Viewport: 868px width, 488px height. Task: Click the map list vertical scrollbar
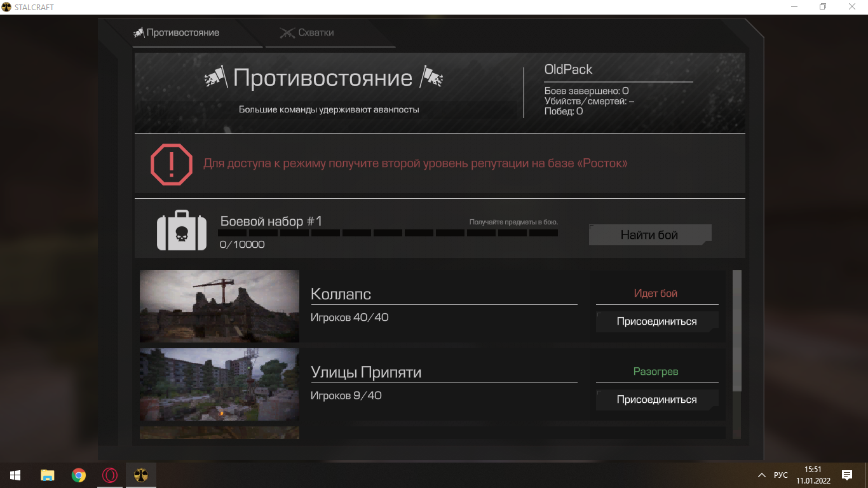point(737,330)
